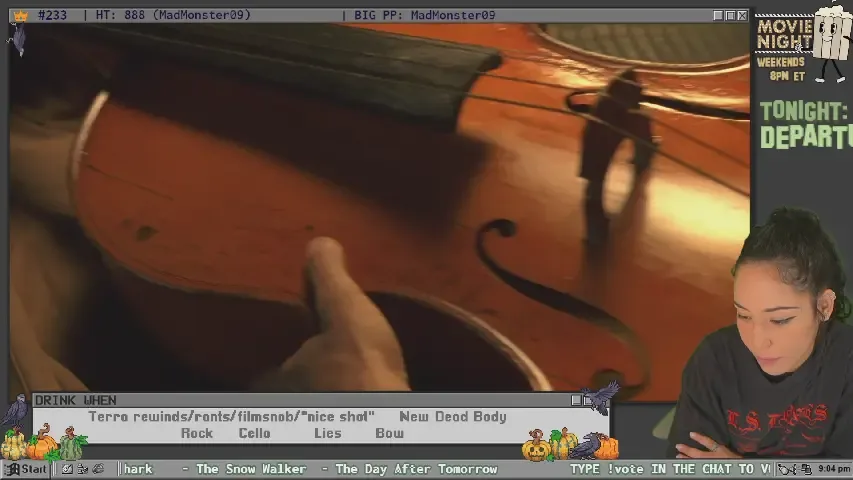
Task: Select "New Dead Body" drink rule
Action: pos(452,417)
